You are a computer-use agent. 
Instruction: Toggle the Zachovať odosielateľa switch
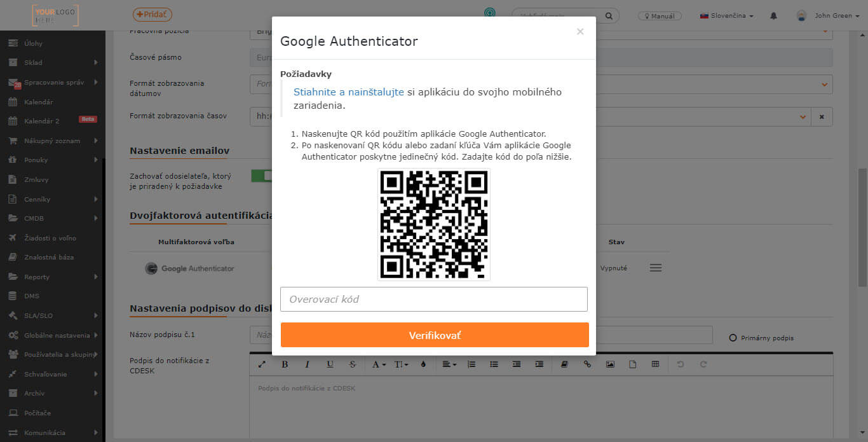[x=261, y=176]
